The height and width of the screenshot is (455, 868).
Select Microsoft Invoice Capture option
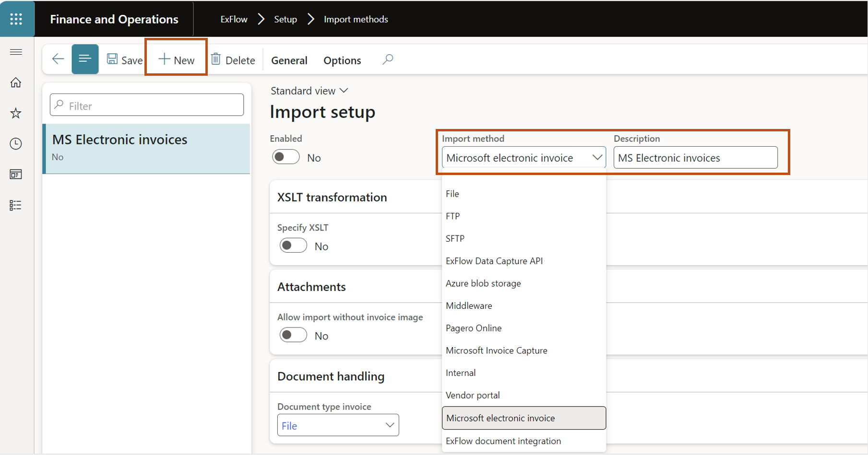pyautogui.click(x=523, y=350)
